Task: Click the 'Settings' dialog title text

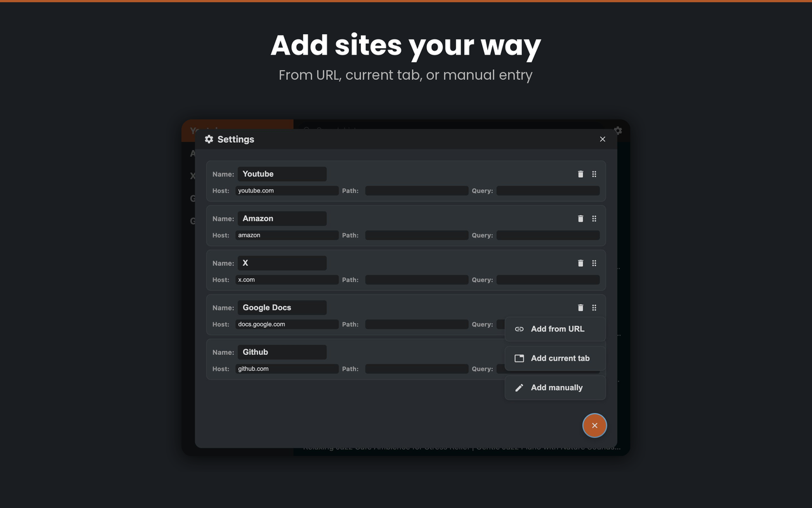Action: click(236, 139)
